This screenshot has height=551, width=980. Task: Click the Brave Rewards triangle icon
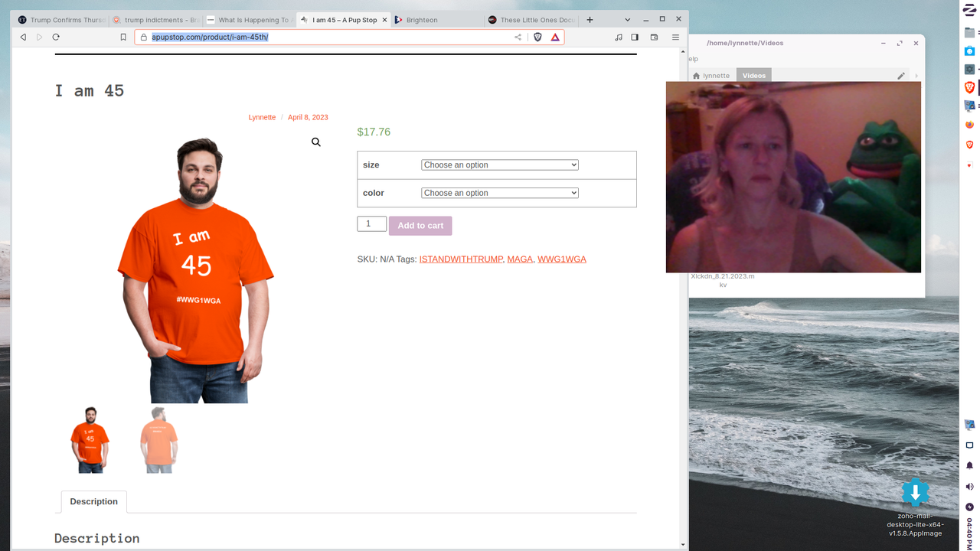tap(555, 37)
